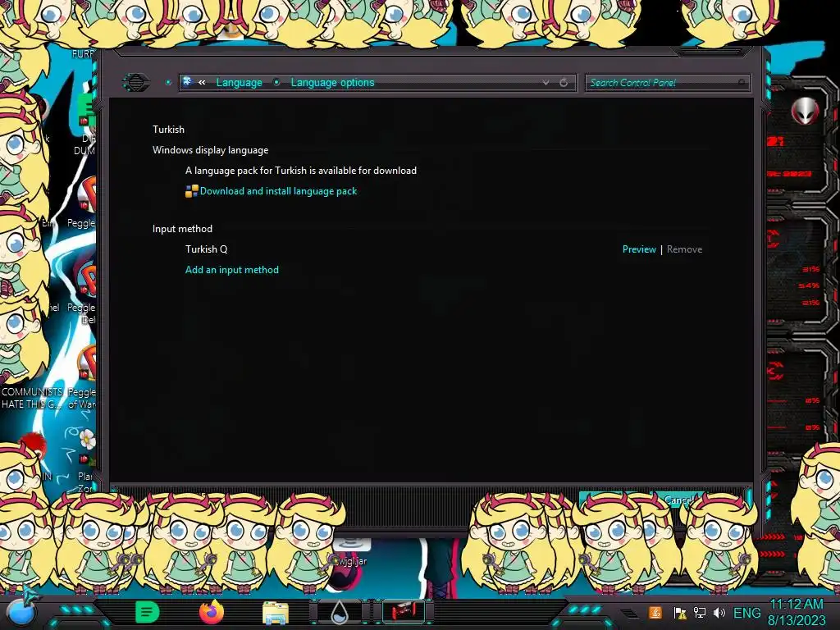This screenshot has height=630, width=840.
Task: Click the Turkish heading text
Action: click(x=168, y=130)
